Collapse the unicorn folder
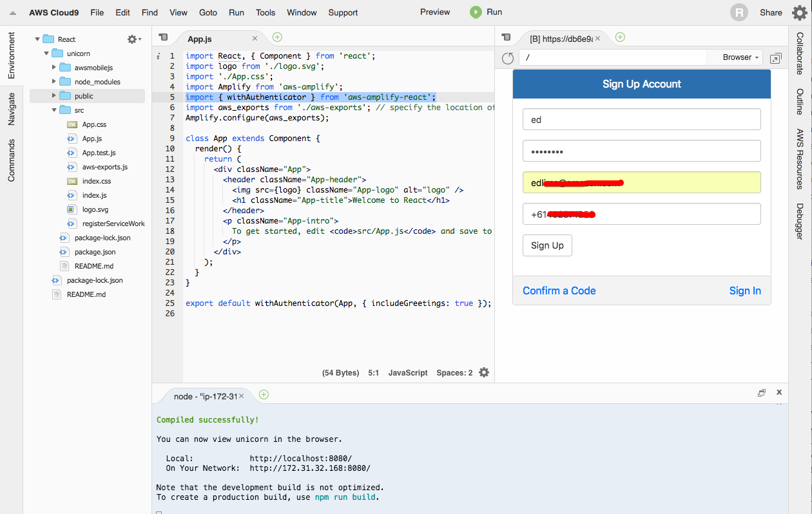The image size is (812, 514). (x=46, y=53)
